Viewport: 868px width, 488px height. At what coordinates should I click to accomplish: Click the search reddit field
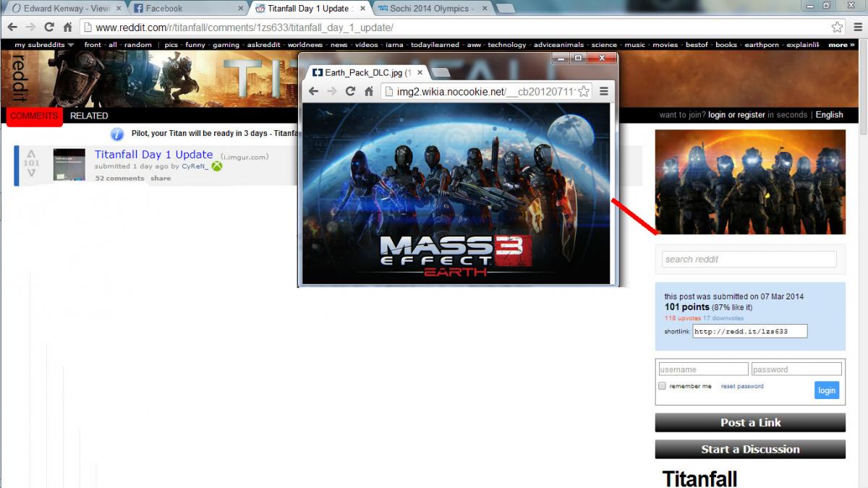(749, 260)
